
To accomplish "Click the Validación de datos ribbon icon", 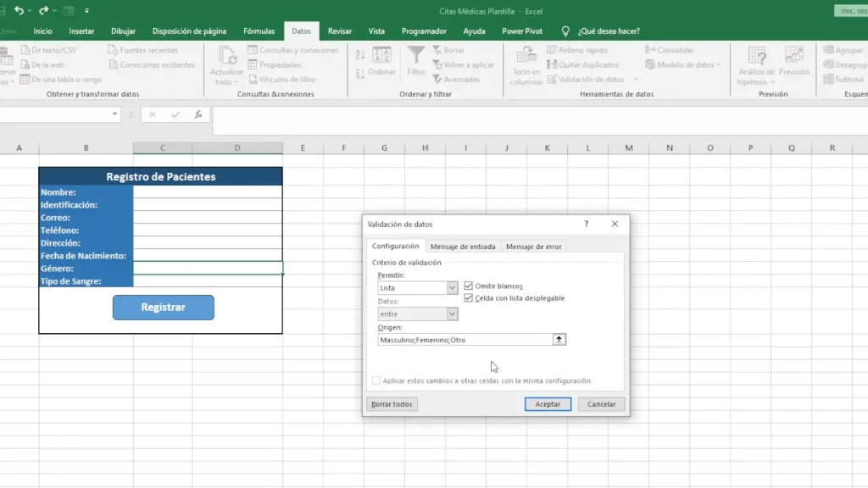I will tap(552, 79).
